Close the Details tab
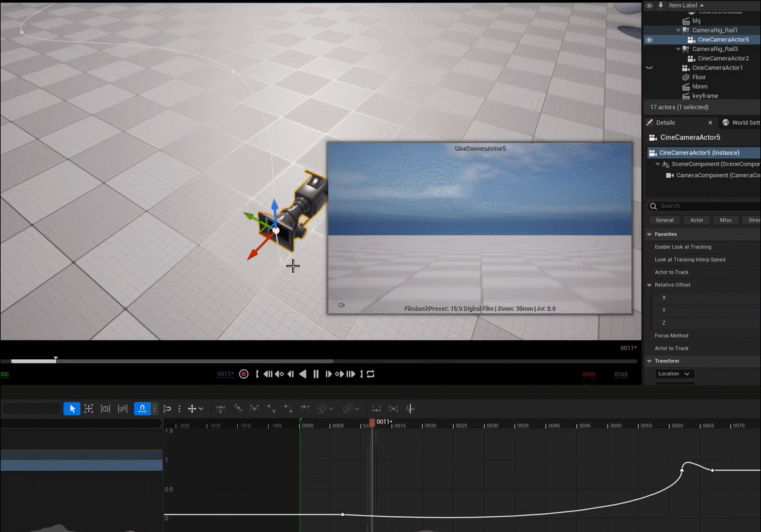 click(710, 123)
